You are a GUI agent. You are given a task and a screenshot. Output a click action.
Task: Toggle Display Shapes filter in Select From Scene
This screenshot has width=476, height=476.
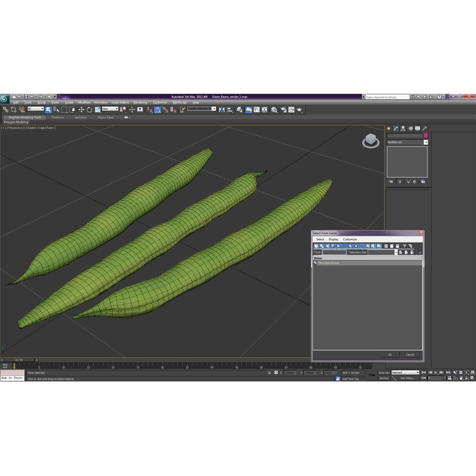coord(322,246)
